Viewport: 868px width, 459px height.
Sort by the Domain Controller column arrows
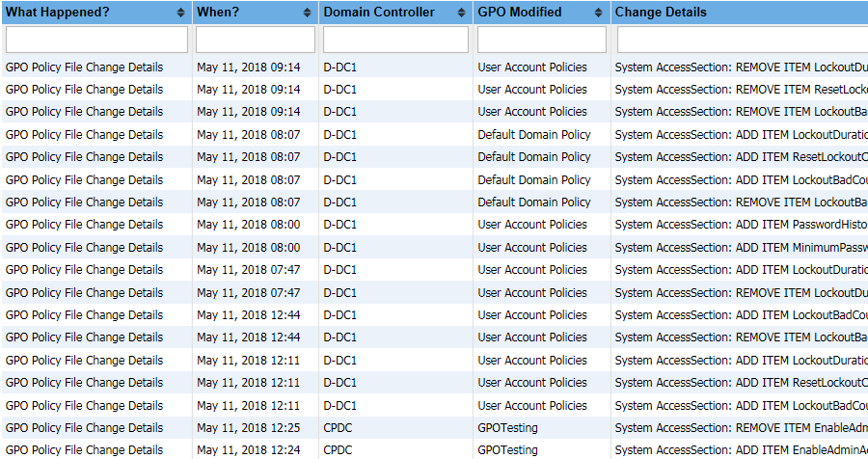tap(461, 13)
